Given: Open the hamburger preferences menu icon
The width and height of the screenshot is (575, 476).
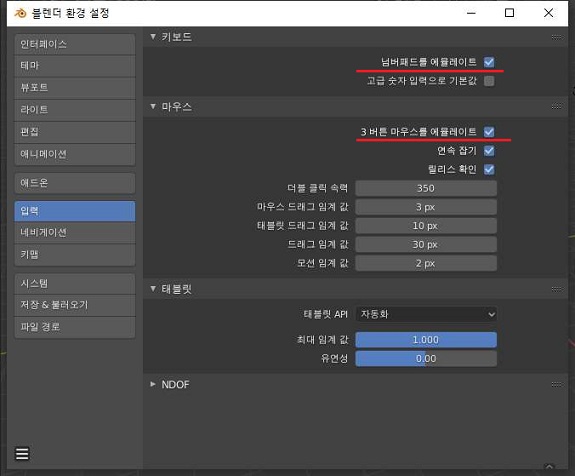Looking at the screenshot, I should click(22, 454).
